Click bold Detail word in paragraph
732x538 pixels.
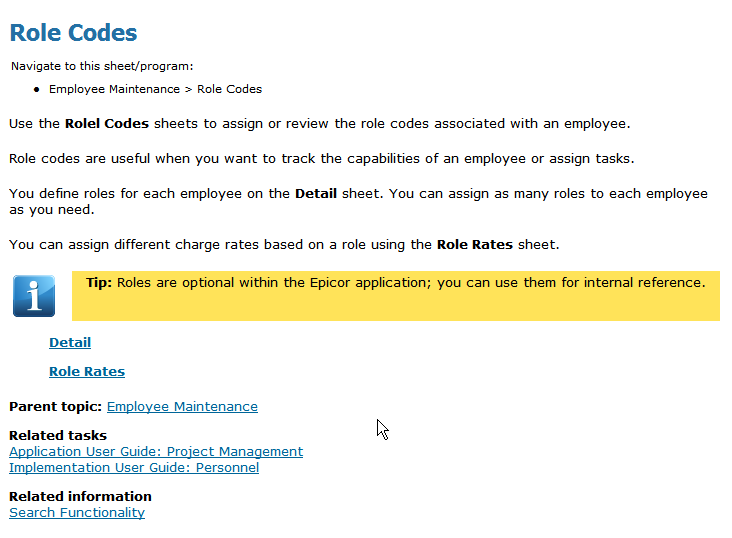(x=316, y=194)
